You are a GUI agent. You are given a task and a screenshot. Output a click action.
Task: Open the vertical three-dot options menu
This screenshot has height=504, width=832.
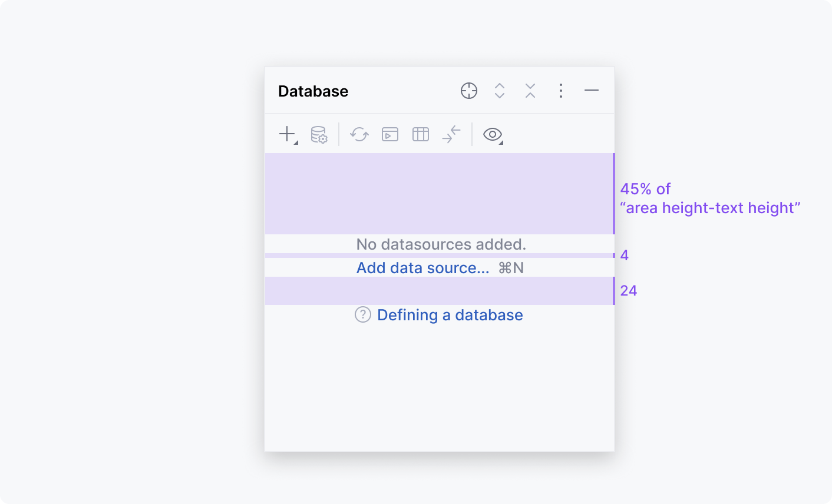pyautogui.click(x=561, y=91)
